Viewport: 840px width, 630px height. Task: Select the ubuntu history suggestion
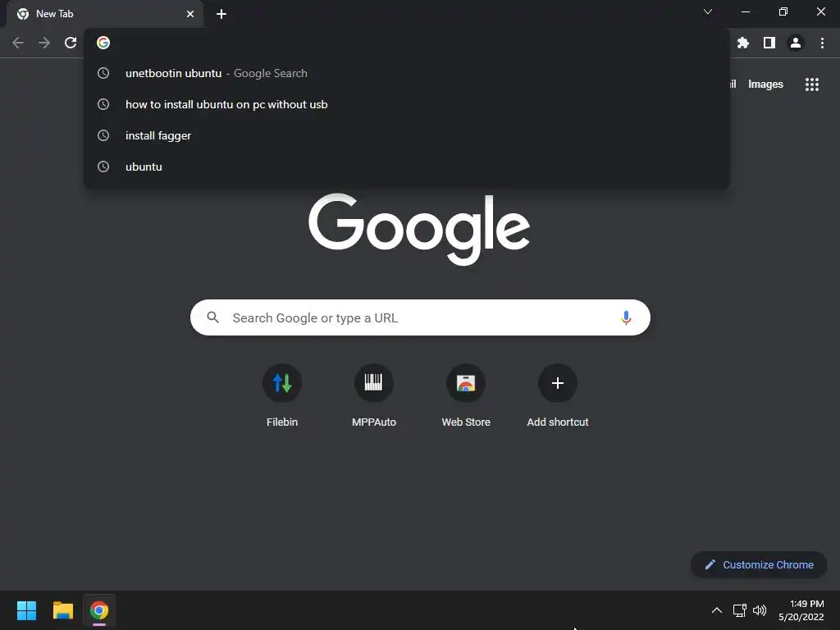[407, 167]
